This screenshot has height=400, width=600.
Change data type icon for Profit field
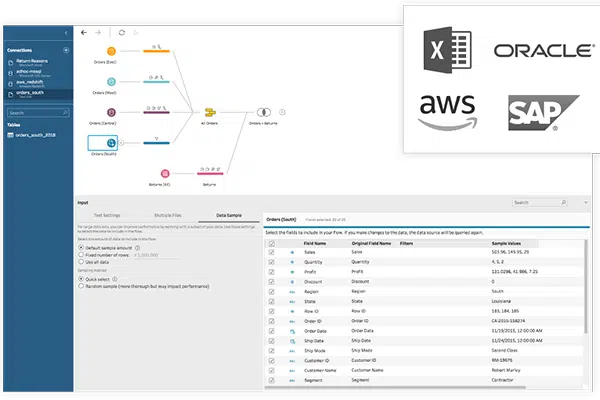[292, 272]
